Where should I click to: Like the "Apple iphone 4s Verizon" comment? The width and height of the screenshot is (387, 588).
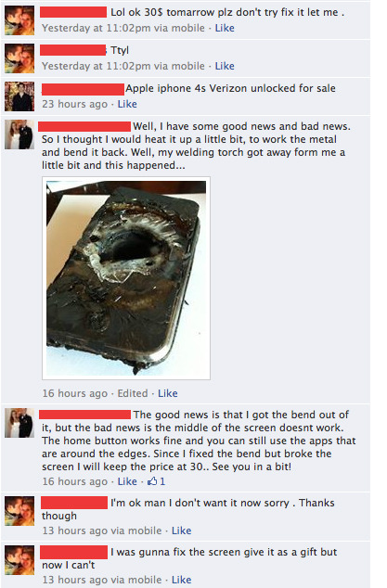[x=127, y=104]
